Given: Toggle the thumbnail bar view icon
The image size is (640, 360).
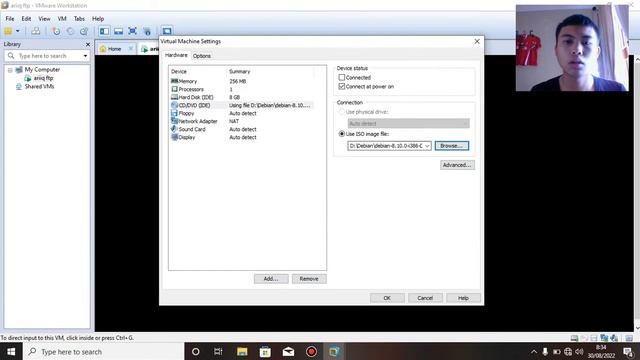Looking at the screenshot, I should 118,31.
